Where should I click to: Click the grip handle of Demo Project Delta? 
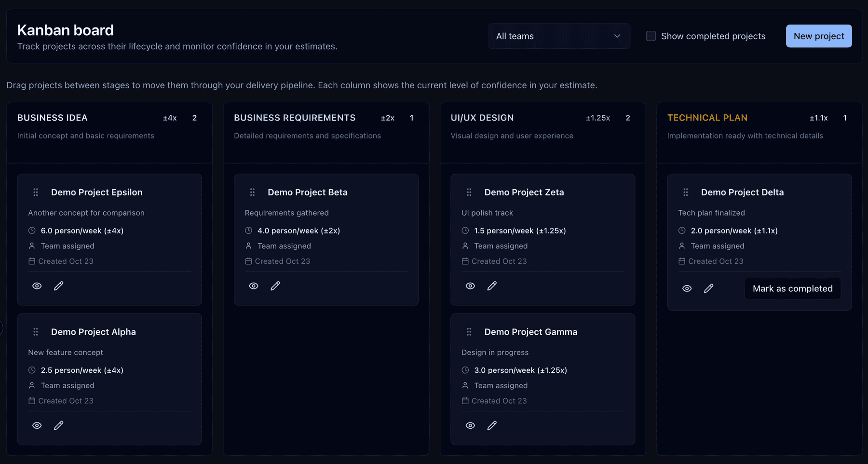tap(685, 192)
